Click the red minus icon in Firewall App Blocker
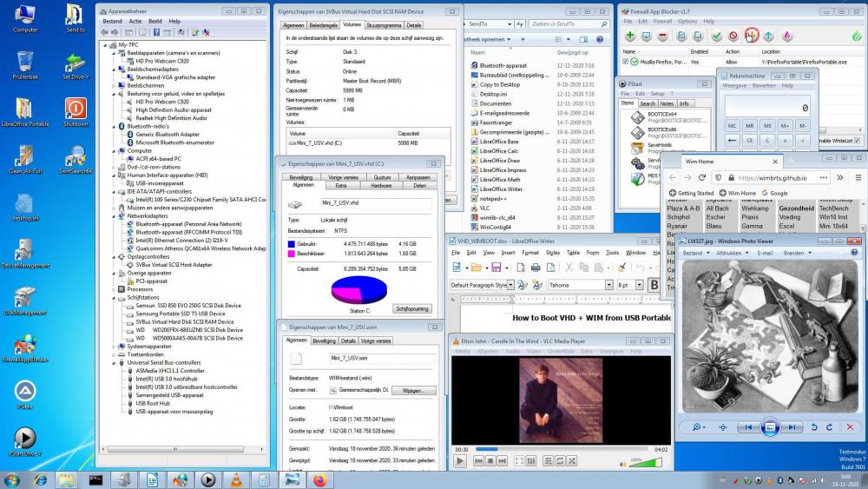The width and height of the screenshot is (868, 489). (662, 36)
